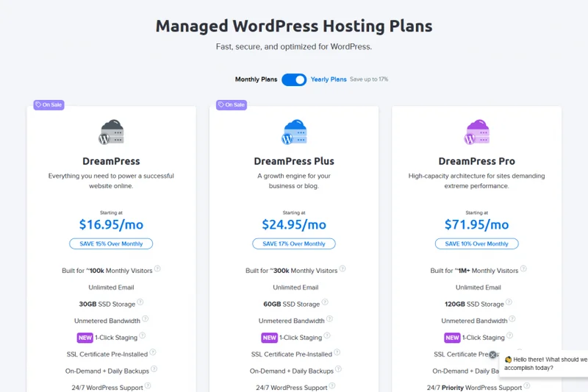588x392 pixels.
Task: Click NEW badge in DreamPress Pro plan
Action: point(452,338)
